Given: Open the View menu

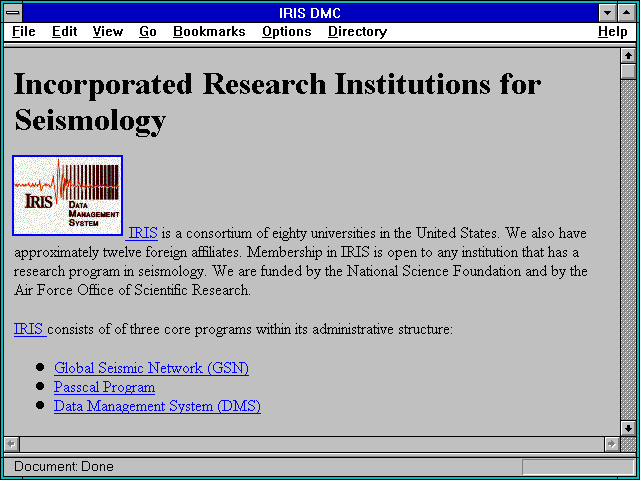Looking at the screenshot, I should pyautogui.click(x=107, y=31).
